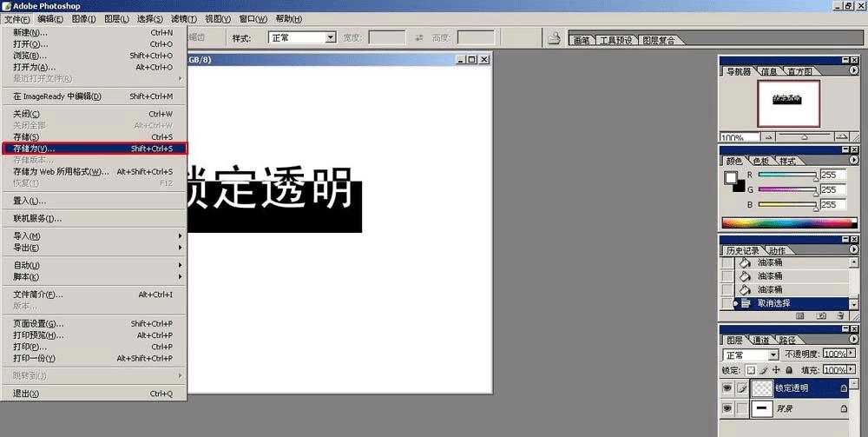The image size is (868, 437).
Task: Open the Color panel flyout menu arrow
Action: [853, 160]
